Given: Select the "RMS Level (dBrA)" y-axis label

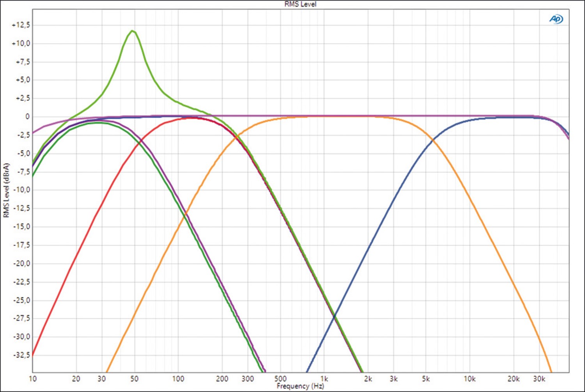Looking at the screenshot, I should pos(6,190).
